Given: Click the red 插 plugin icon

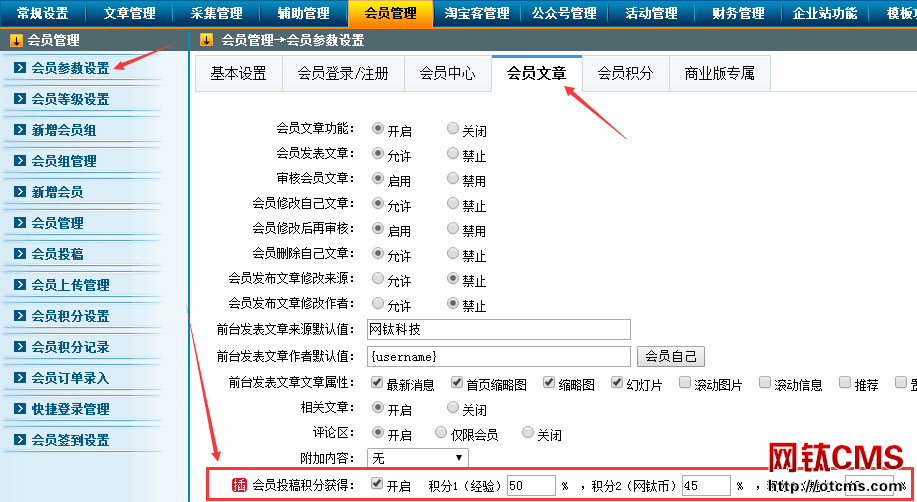Looking at the screenshot, I should click(240, 485).
